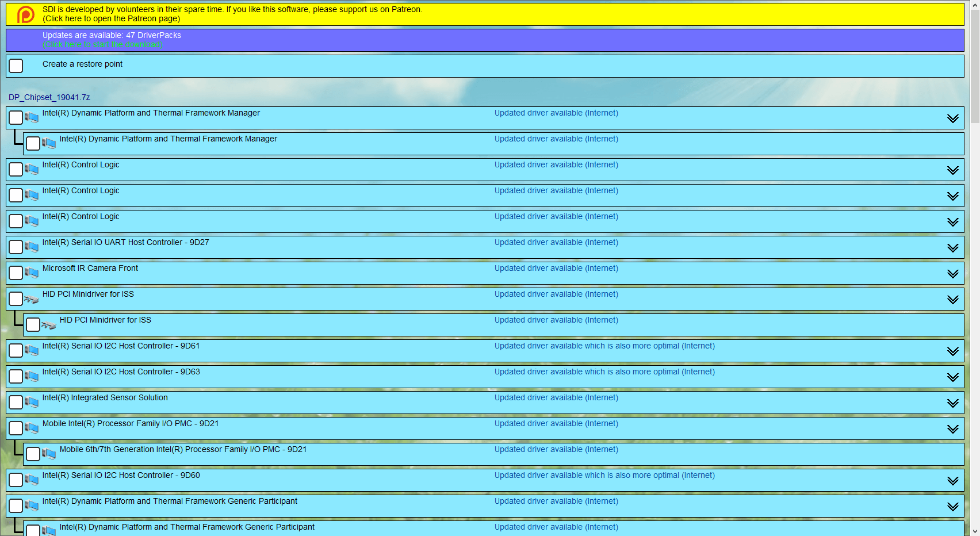Expand top-level Generic Participant row chevron
This screenshot has height=536, width=980.
953,507
